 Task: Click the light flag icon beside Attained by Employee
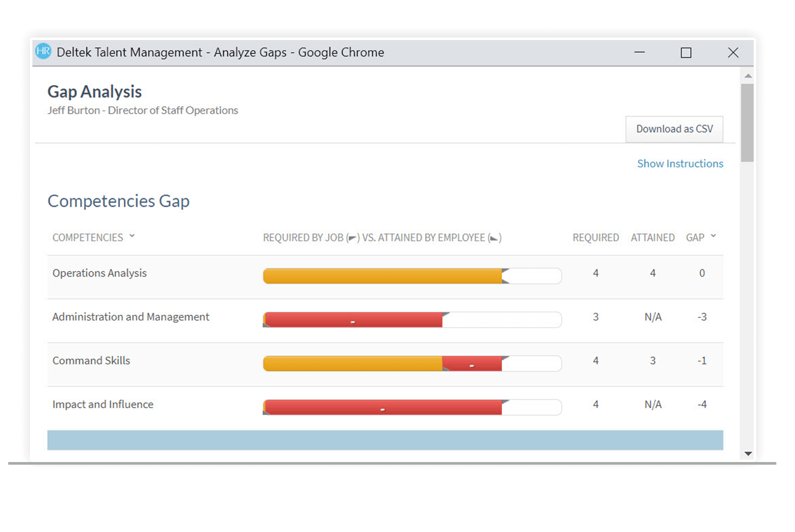(x=495, y=237)
